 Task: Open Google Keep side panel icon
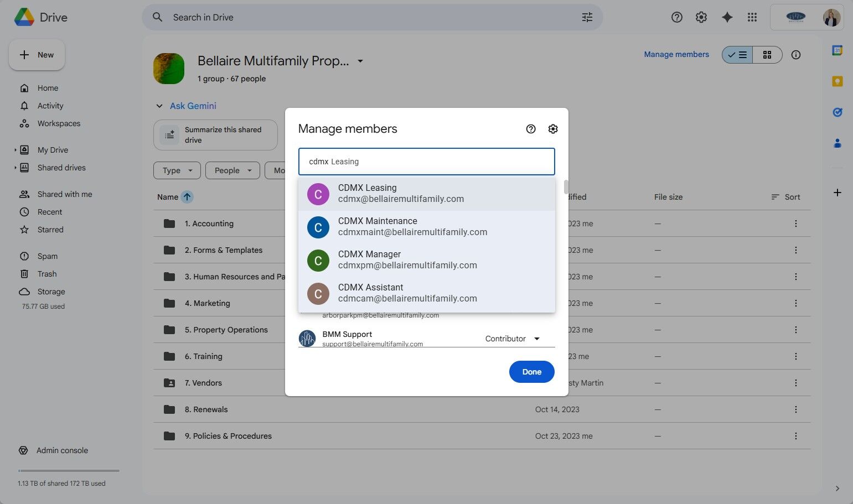tap(837, 81)
